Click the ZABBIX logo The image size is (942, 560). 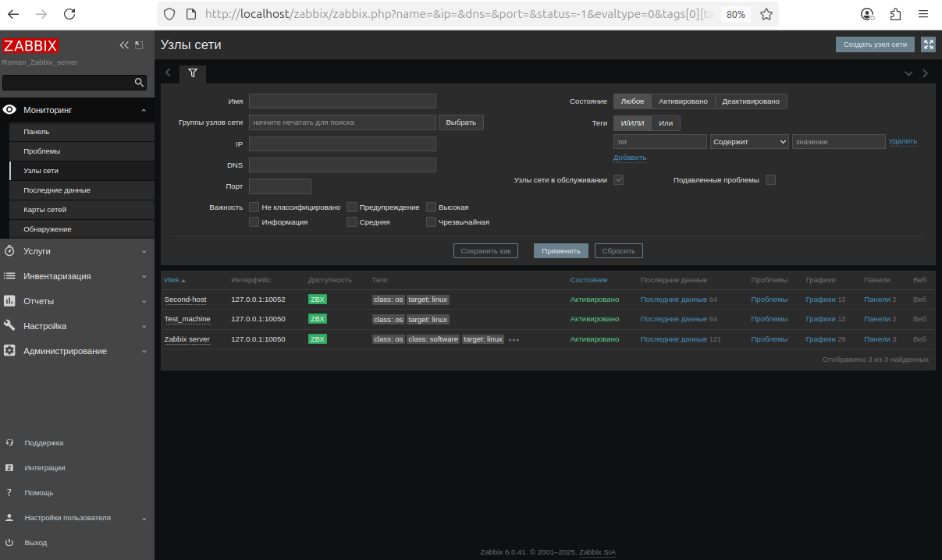pos(30,45)
